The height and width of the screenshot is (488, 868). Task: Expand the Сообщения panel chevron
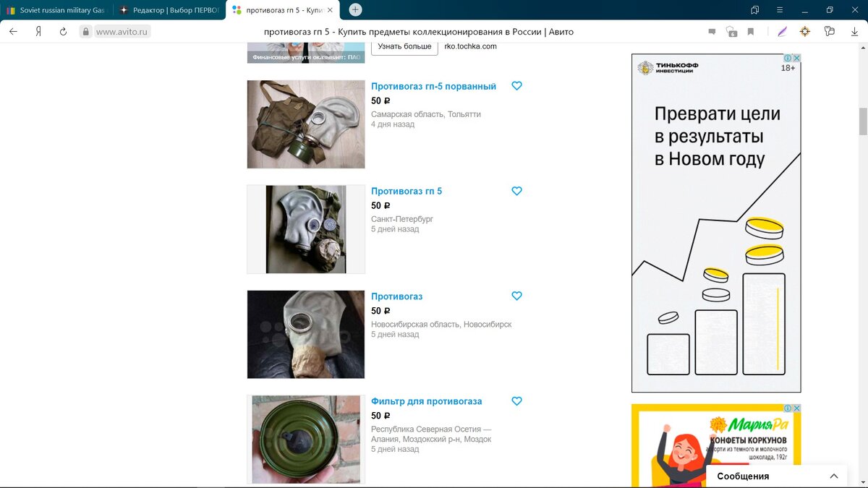[833, 476]
